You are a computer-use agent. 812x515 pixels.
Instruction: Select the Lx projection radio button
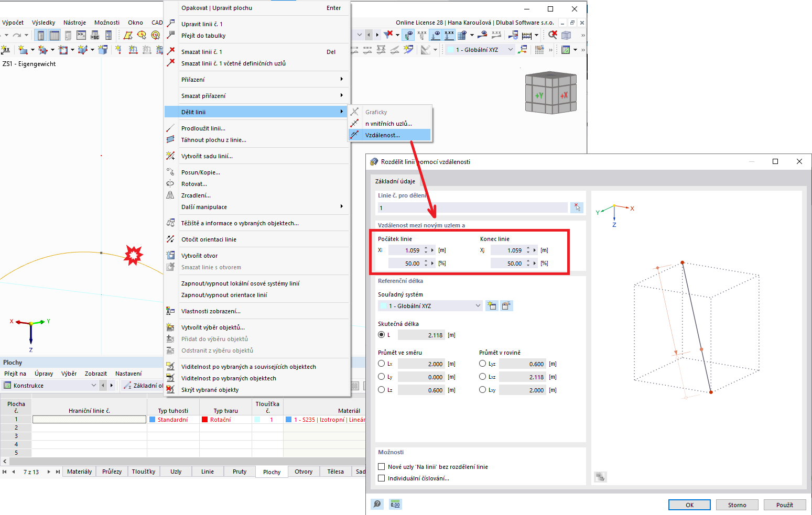click(381, 364)
